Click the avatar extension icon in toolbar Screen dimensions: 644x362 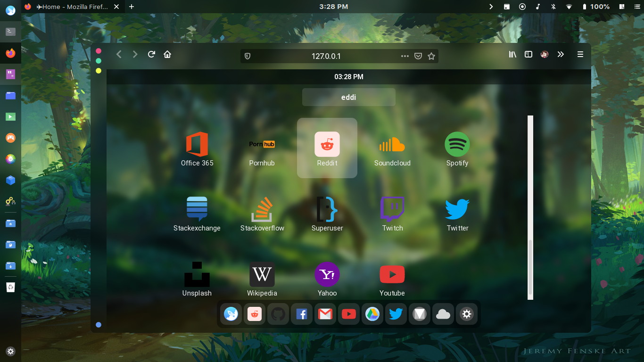[545, 55]
